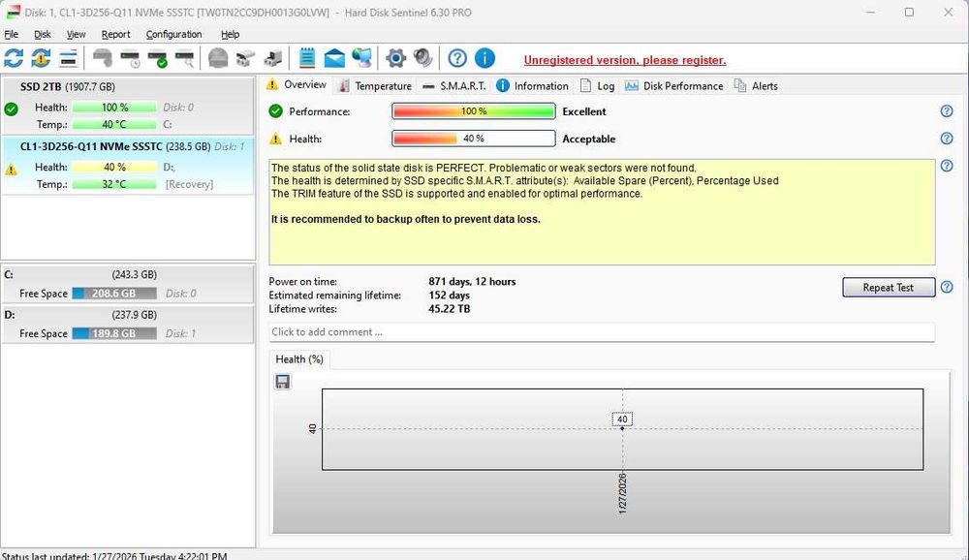Click the blue Refresh arrows toolbar icon

(14, 58)
